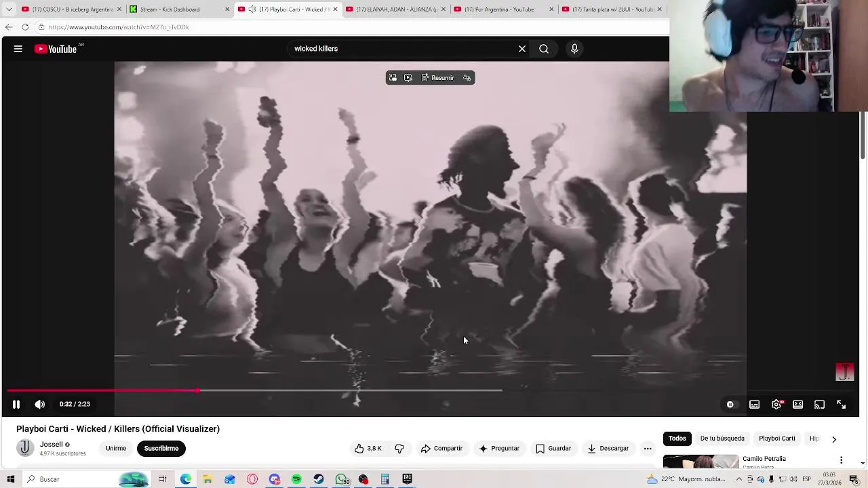This screenshot has height=488, width=868.
Task: Open the Camilo Petralia recommended video thumbnail
Action: click(701, 462)
